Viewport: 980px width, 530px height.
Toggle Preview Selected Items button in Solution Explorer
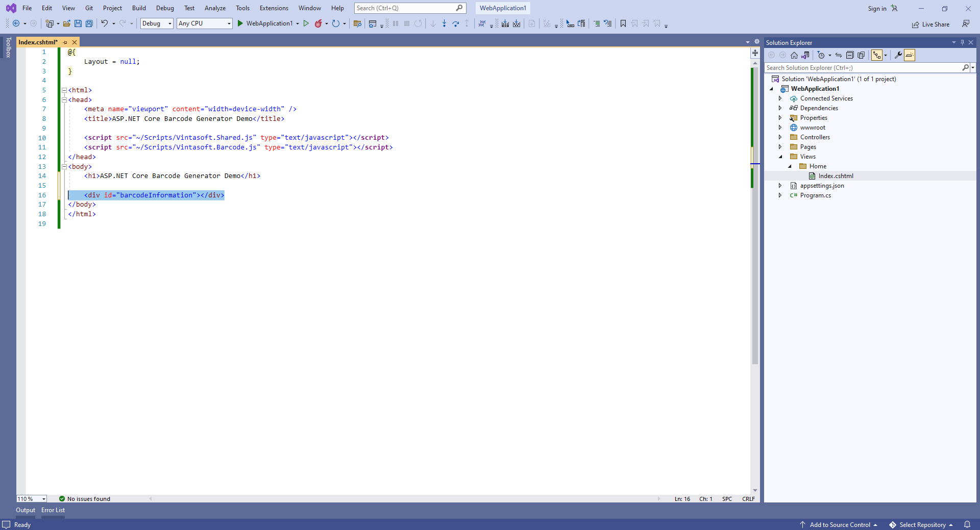click(x=910, y=55)
